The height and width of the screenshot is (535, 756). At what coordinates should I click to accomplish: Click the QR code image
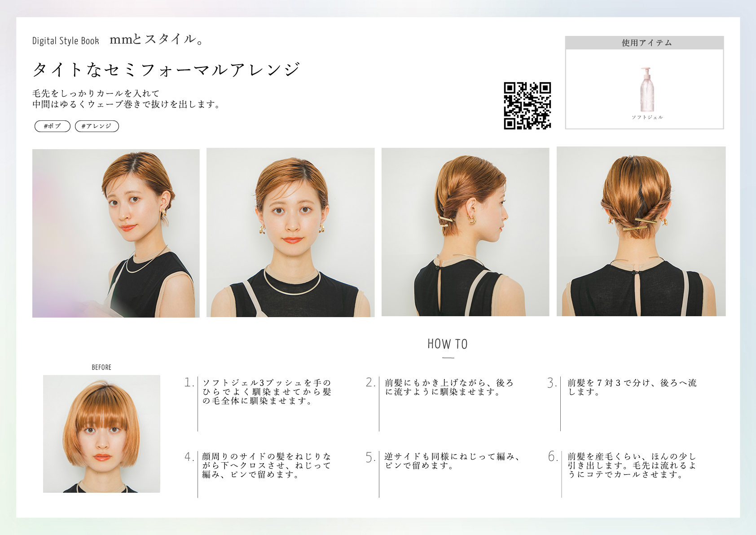tap(527, 106)
